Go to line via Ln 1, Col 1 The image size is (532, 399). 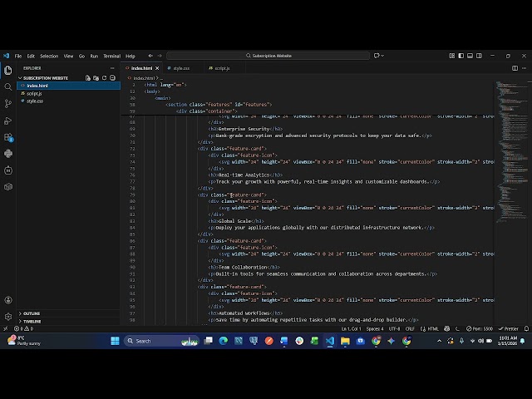[351, 328]
